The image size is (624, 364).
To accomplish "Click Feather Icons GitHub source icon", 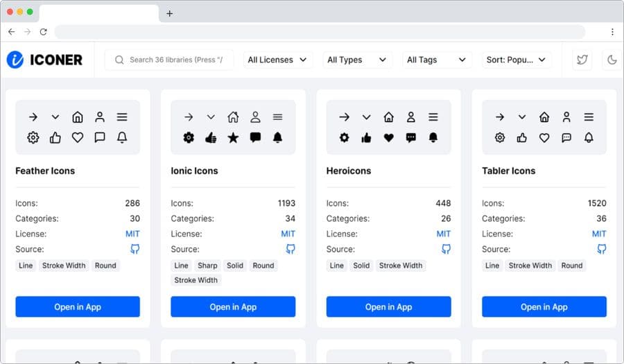I will point(135,249).
